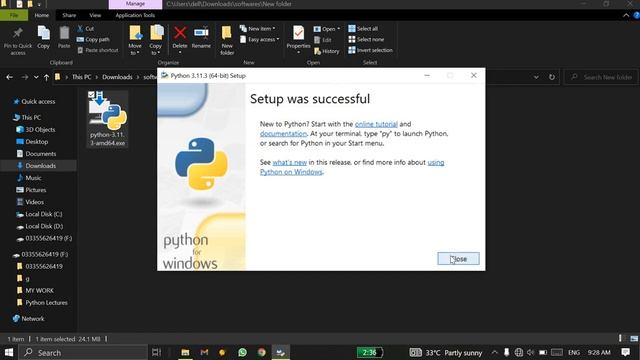Image resolution: width=640 pixels, height=360 pixels.
Task: Open the New item dropdown
Action: click(x=258, y=29)
